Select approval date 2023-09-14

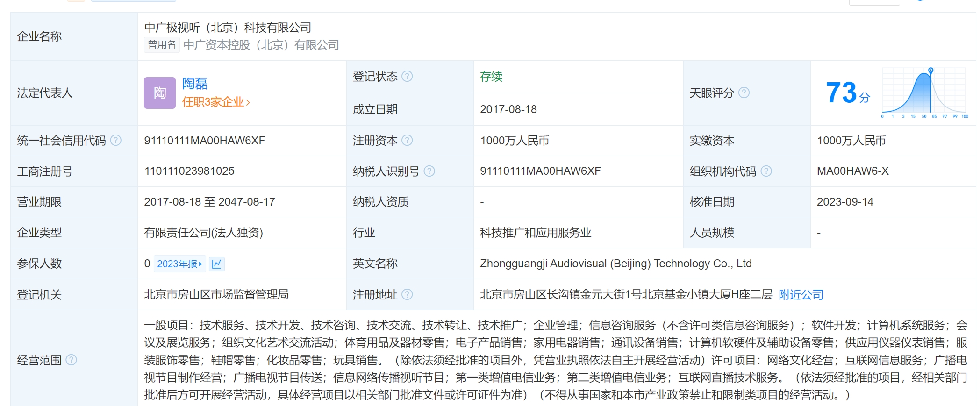pos(845,202)
